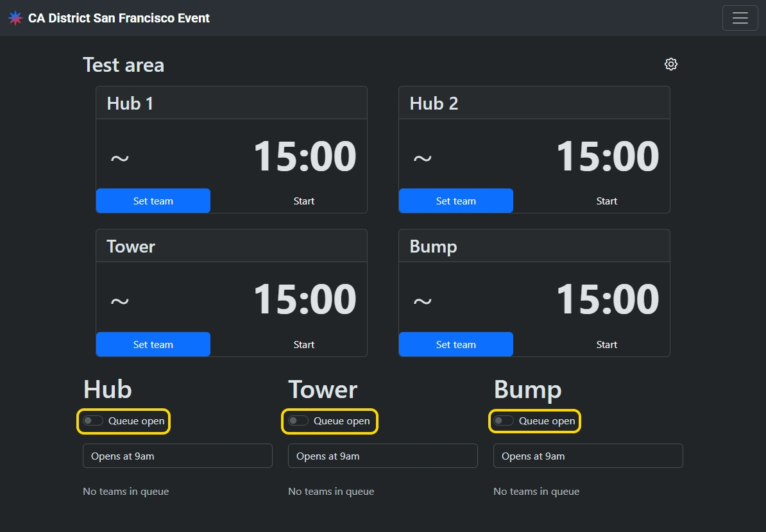Start the Tower timer

click(x=304, y=344)
